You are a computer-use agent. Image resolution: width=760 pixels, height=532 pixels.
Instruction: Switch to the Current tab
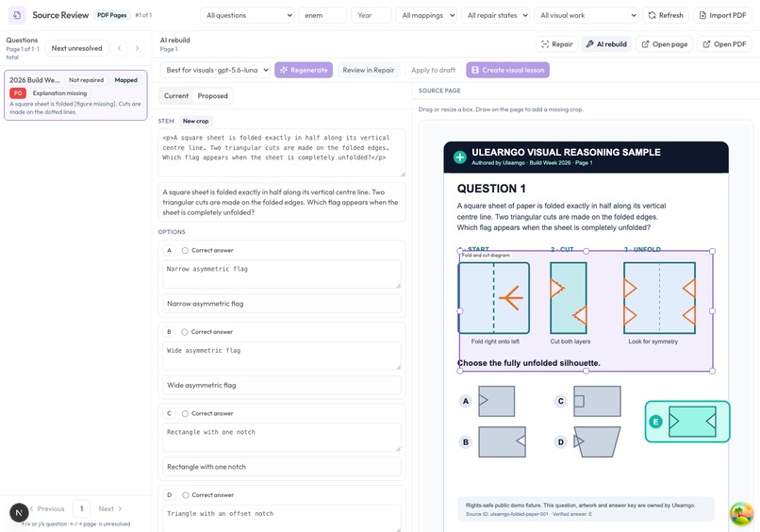[176, 96]
